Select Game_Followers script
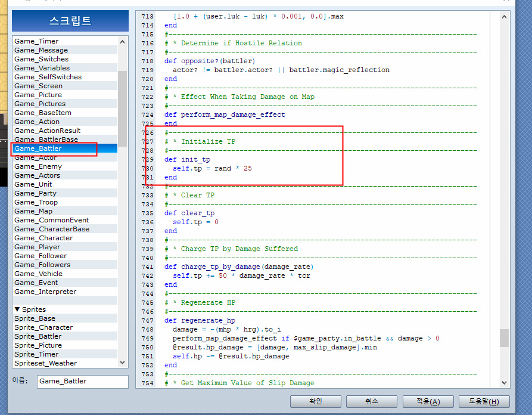Image resolution: width=532 pixels, height=415 pixels. click(x=65, y=265)
